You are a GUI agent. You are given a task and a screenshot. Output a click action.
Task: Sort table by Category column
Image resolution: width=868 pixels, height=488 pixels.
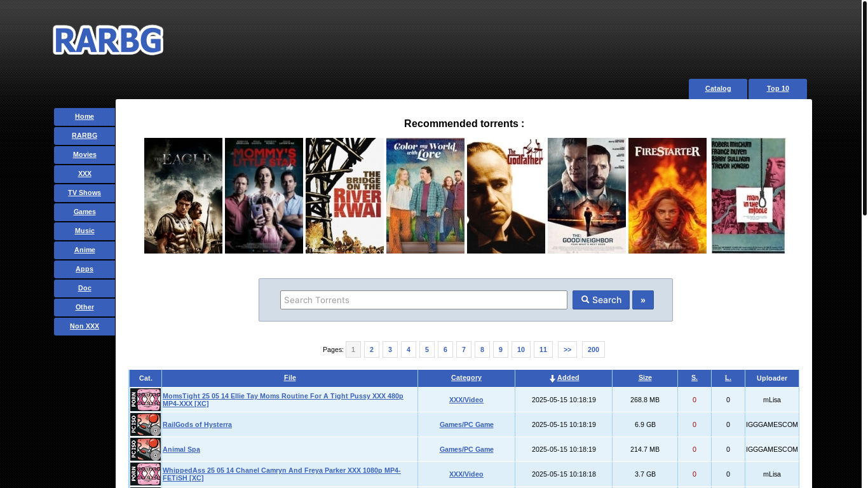(466, 377)
